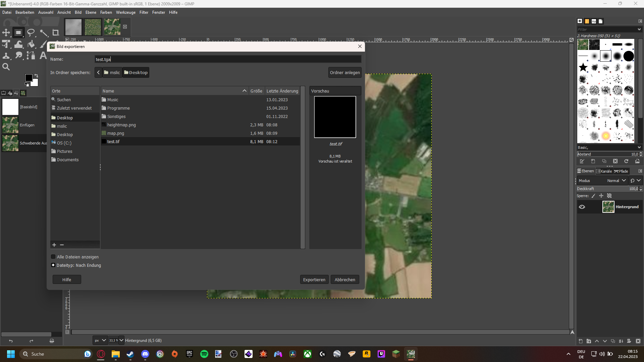
Task: Select the Crop tool
Action: click(x=55, y=33)
